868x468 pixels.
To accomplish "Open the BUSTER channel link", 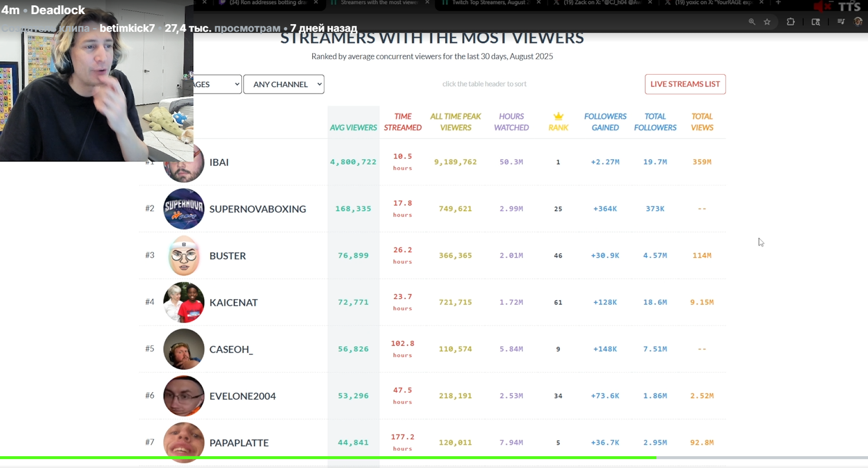I will tap(228, 255).
